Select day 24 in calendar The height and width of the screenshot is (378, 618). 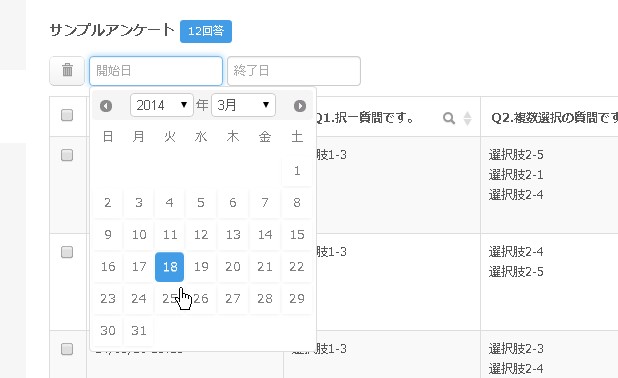[x=139, y=299]
